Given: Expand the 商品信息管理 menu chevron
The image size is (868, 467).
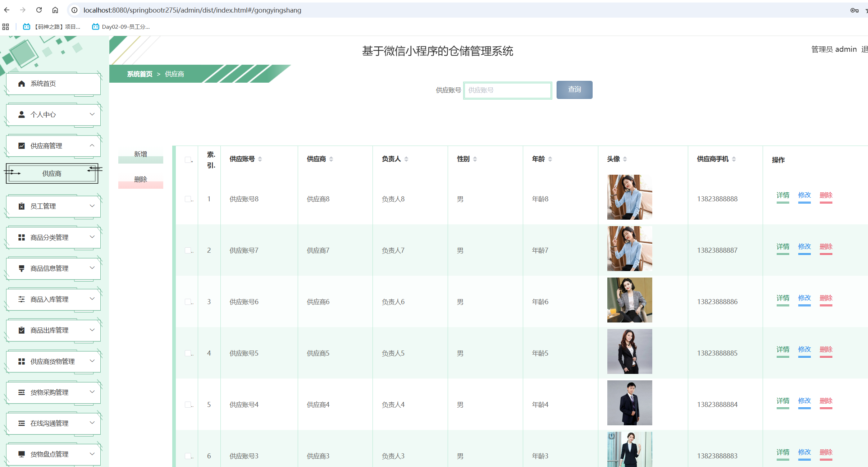Looking at the screenshot, I should point(92,268).
